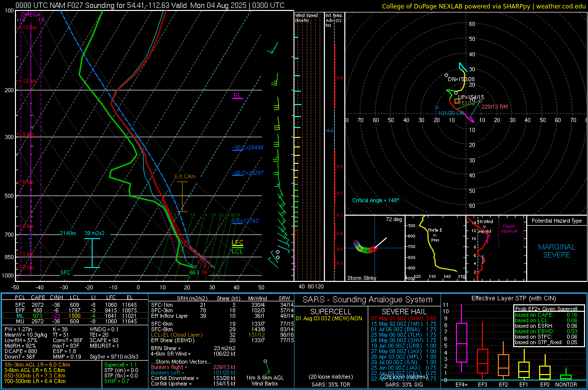588x390 pixels.
Task: Click the College of DuPage NEXLAB weather.cod.edu credit
Action: [483, 6]
